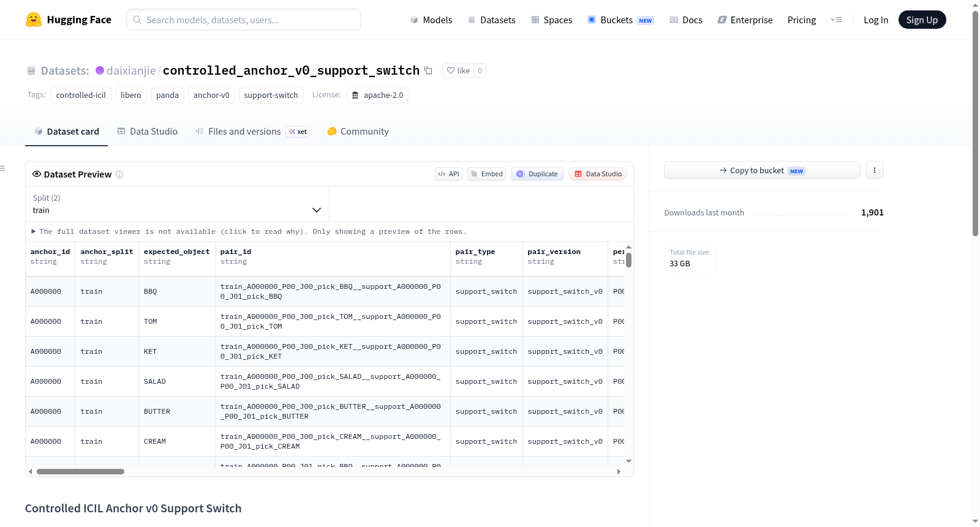Click the Sign Up button
980x527 pixels.
click(x=922, y=20)
